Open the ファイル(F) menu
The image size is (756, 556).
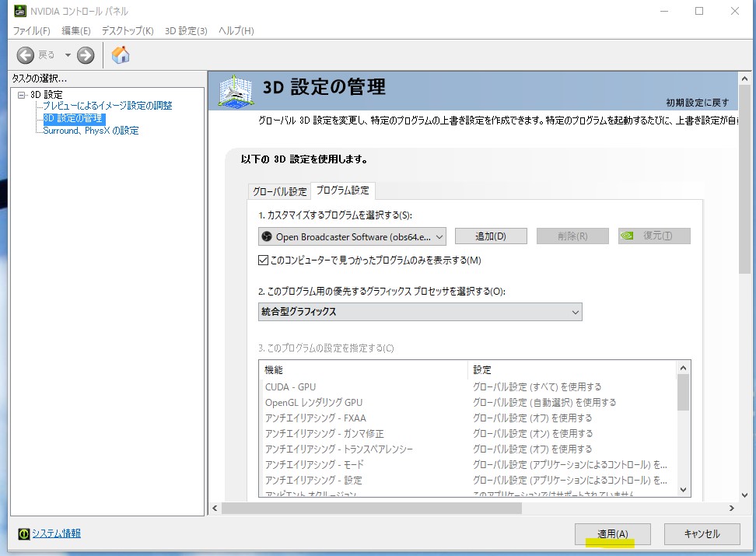(x=31, y=31)
